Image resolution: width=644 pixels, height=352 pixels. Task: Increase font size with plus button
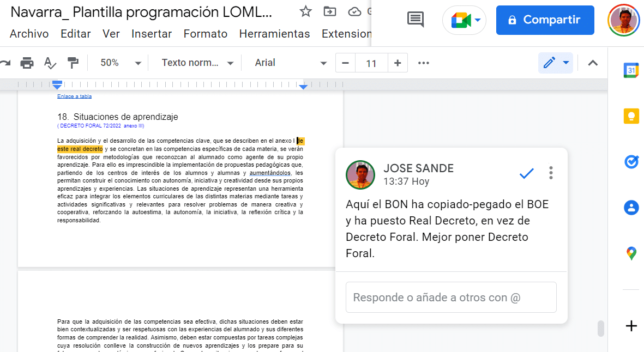point(398,63)
